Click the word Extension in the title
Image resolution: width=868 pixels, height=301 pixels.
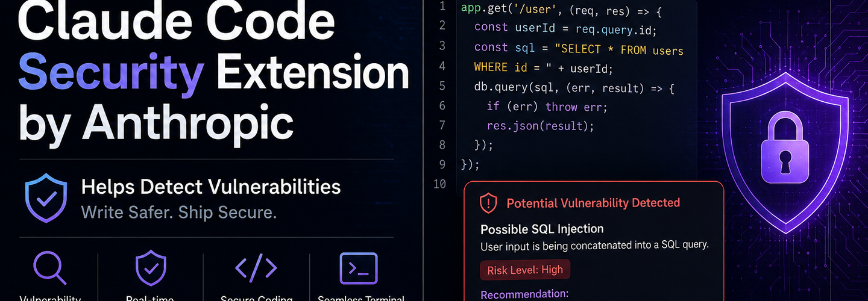313,73
